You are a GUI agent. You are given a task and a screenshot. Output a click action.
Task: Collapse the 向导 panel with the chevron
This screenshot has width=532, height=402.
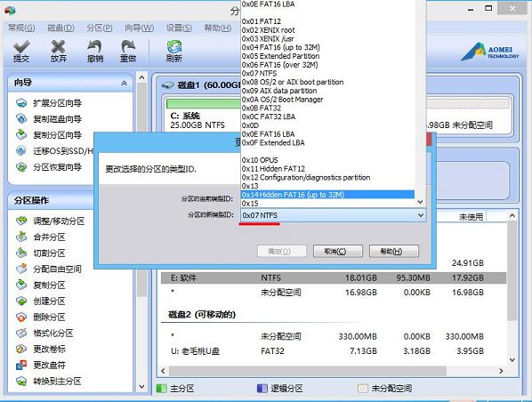tap(125, 83)
